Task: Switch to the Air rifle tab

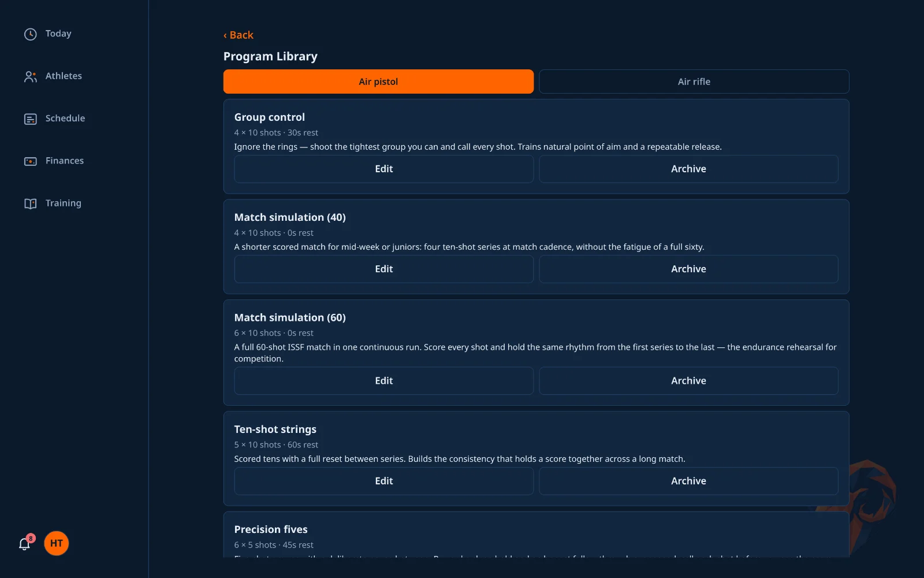Action: [x=694, y=81]
